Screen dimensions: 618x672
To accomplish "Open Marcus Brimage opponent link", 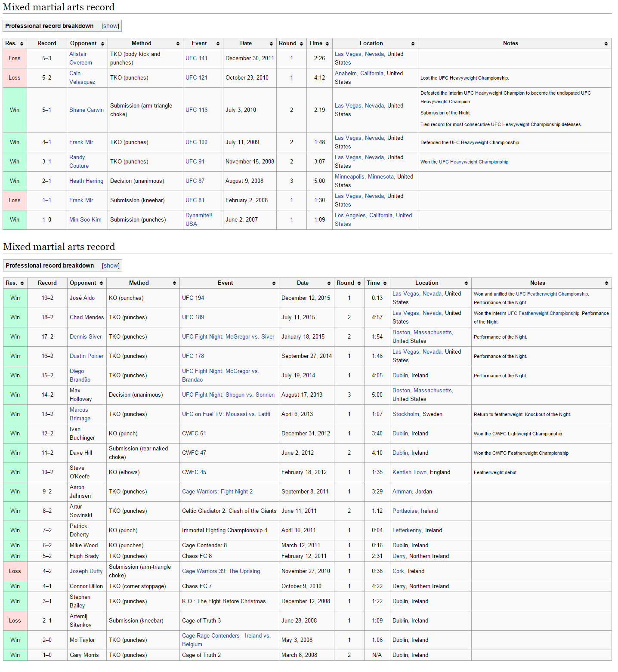I will click(x=80, y=414).
